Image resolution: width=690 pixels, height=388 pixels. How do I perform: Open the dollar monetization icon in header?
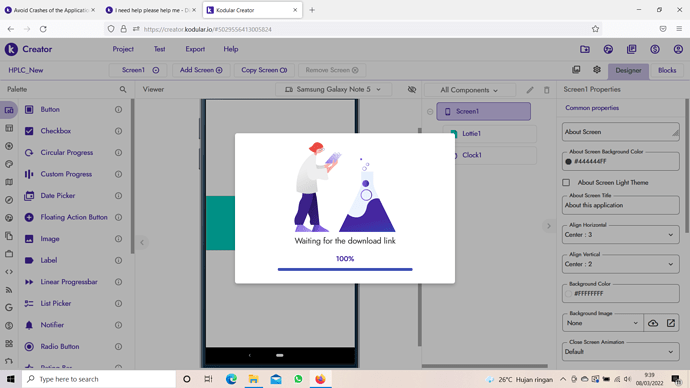point(655,49)
